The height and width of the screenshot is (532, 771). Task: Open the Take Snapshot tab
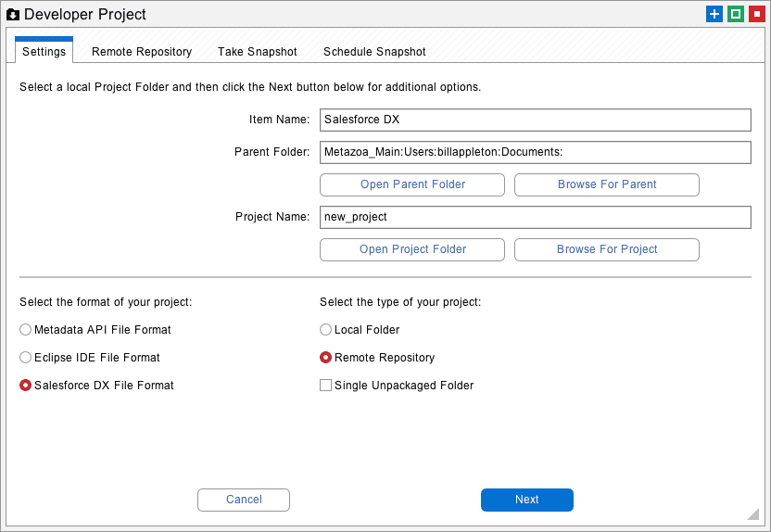tap(258, 52)
